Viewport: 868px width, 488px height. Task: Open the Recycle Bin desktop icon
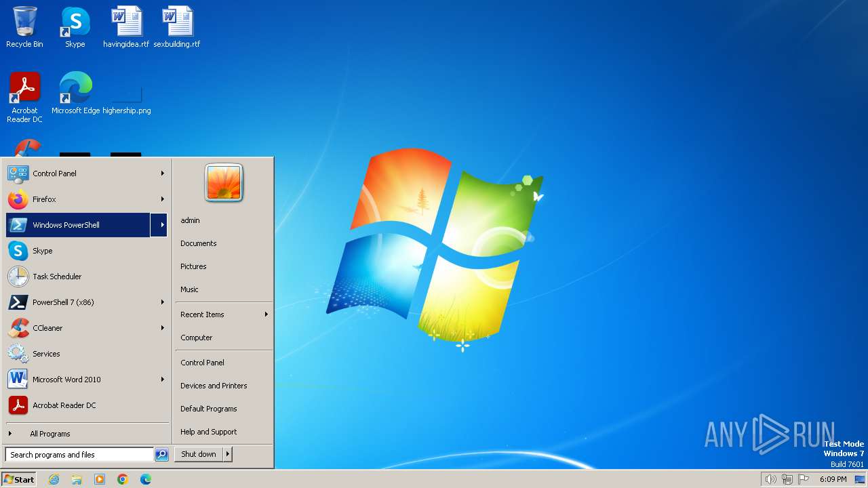tap(24, 27)
